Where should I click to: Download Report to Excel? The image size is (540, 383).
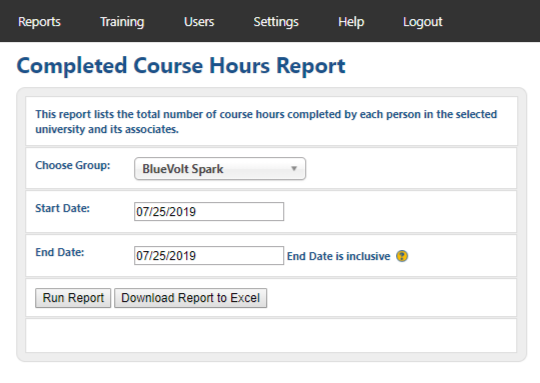click(x=190, y=298)
